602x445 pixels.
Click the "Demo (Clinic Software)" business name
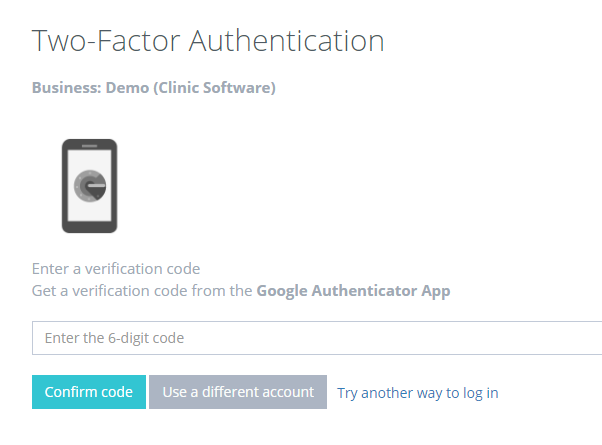pos(190,88)
